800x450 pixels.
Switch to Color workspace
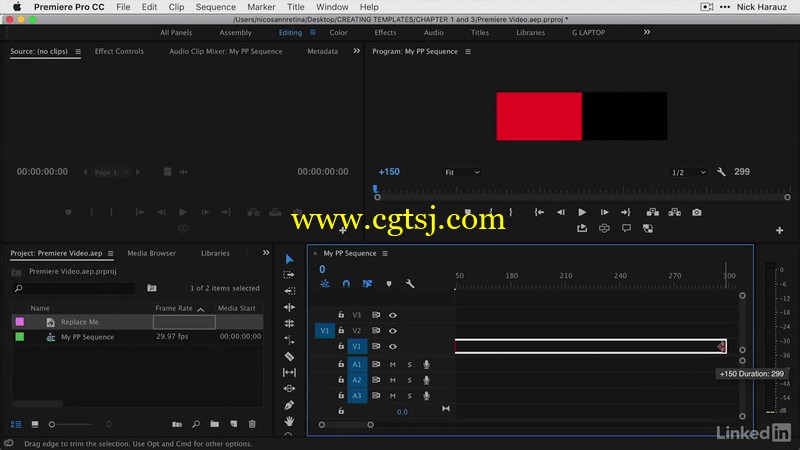click(338, 32)
